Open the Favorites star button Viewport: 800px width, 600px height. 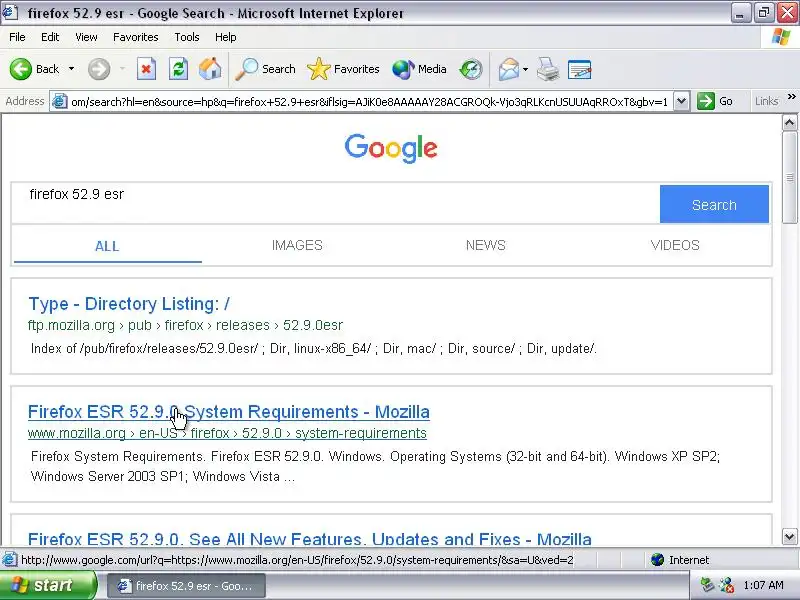tap(343, 69)
